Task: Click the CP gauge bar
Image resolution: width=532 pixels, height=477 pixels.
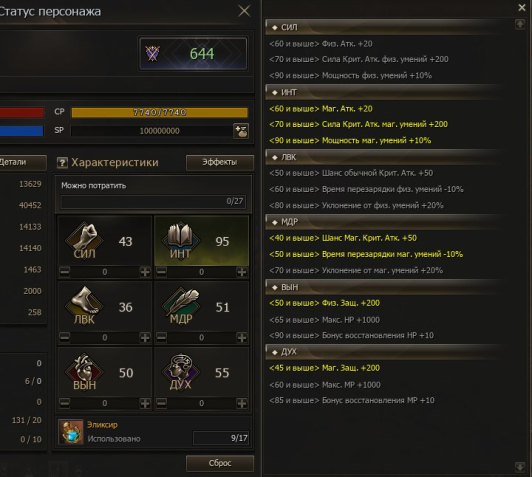Action: click(159, 112)
